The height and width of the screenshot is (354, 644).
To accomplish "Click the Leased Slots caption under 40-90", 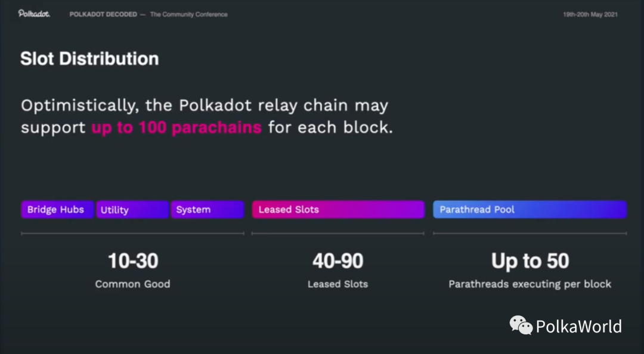I will [338, 284].
